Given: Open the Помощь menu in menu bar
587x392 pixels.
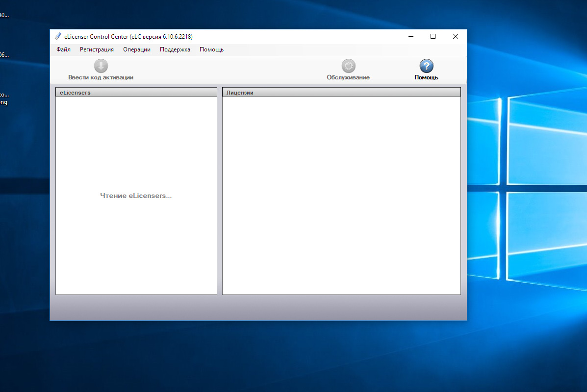Looking at the screenshot, I should [211, 49].
